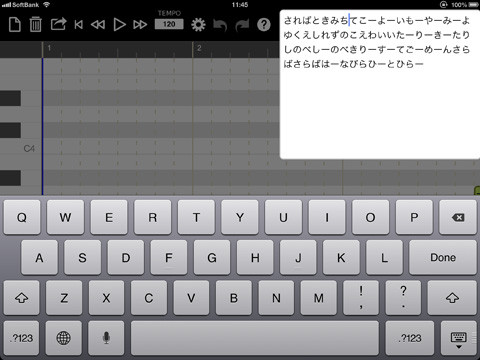
Task: Tap the I key
Action: pyautogui.click(x=327, y=217)
